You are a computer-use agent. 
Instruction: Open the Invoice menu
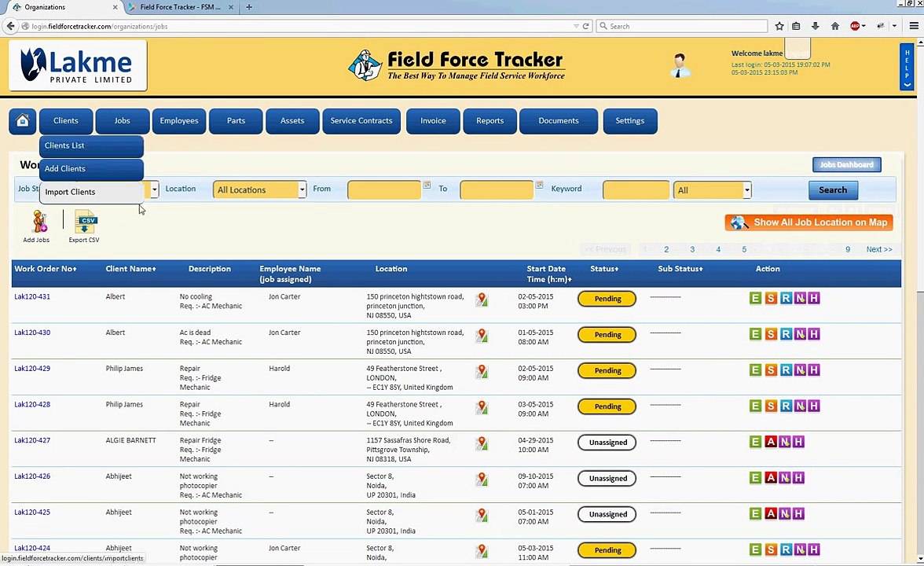pos(433,121)
